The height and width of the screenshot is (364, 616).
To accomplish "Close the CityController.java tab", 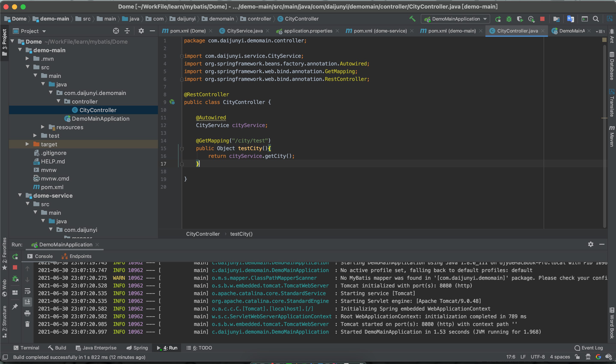I will [543, 31].
